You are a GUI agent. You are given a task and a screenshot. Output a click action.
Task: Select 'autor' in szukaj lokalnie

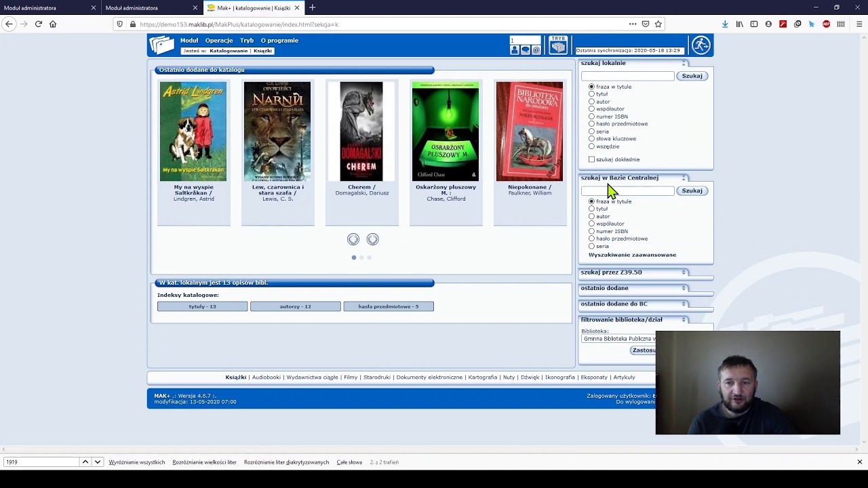coord(591,102)
